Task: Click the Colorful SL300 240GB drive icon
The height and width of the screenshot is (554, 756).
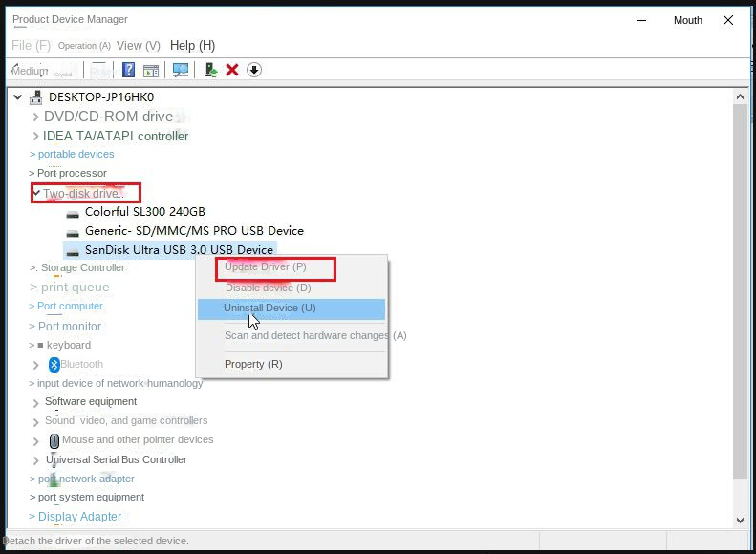Action: [x=73, y=212]
